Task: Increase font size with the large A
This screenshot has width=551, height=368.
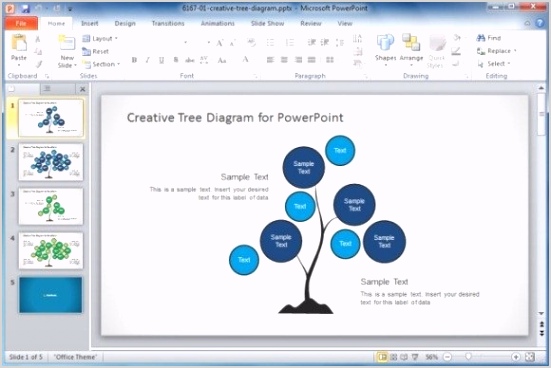Action: [x=219, y=43]
